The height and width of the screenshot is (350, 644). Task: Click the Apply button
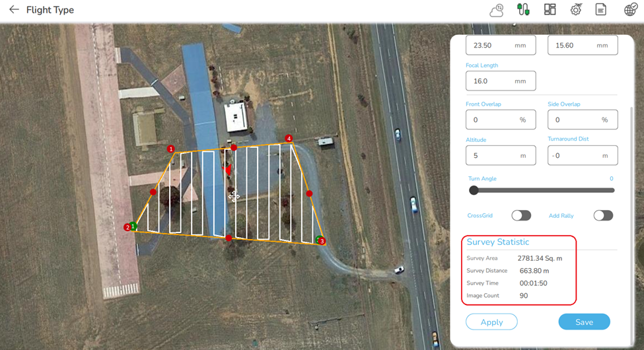pyautogui.click(x=491, y=322)
